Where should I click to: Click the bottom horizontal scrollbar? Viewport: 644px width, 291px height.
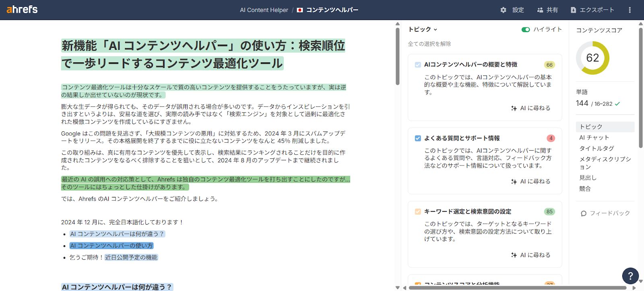pyautogui.click(x=518, y=288)
